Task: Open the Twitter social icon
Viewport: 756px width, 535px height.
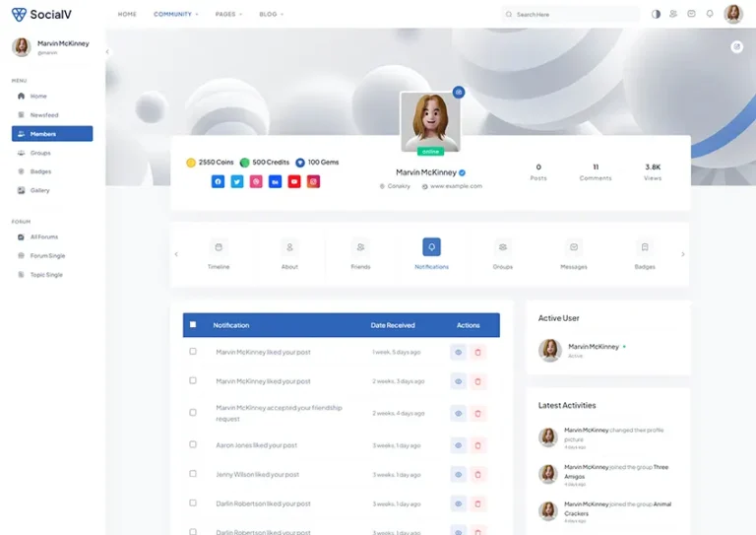Action: point(236,181)
